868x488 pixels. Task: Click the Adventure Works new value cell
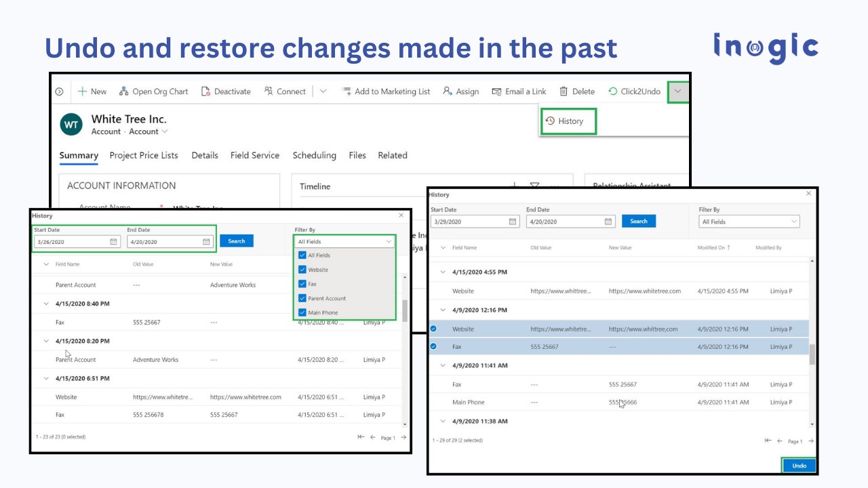tap(233, 285)
